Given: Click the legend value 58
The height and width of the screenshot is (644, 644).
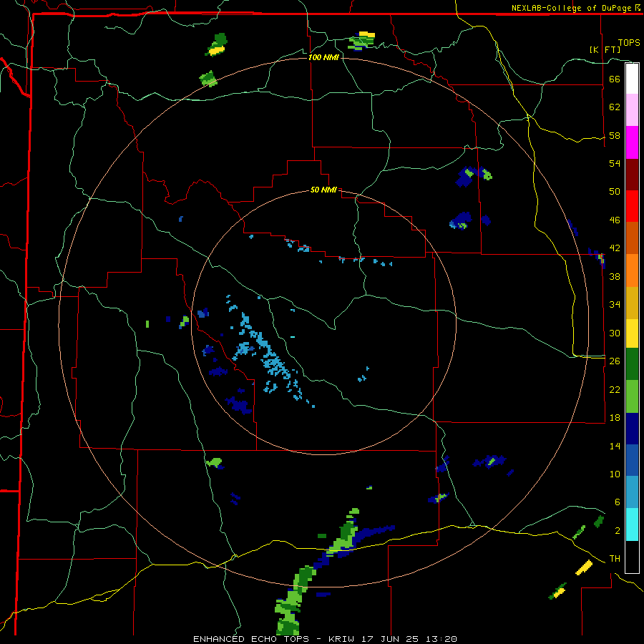Looking at the screenshot, I should click(615, 135).
